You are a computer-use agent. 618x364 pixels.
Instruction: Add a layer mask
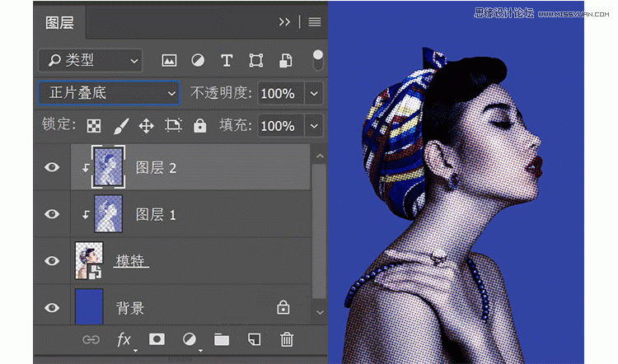coord(157,339)
